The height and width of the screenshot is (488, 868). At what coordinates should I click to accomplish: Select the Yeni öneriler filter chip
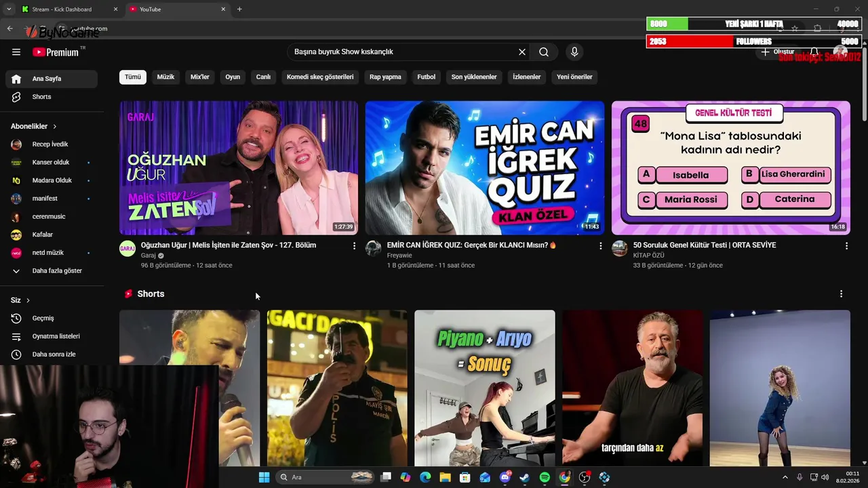(574, 77)
